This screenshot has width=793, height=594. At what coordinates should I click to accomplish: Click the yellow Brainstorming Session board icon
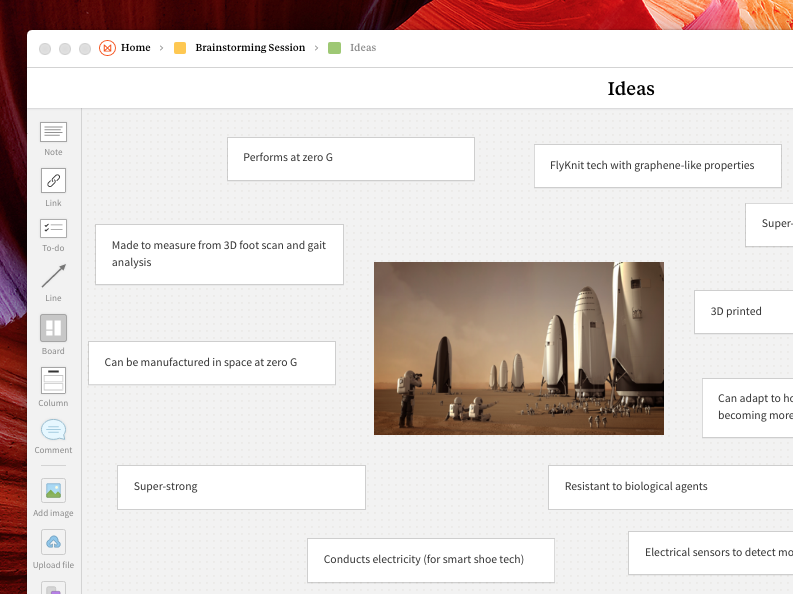(180, 48)
